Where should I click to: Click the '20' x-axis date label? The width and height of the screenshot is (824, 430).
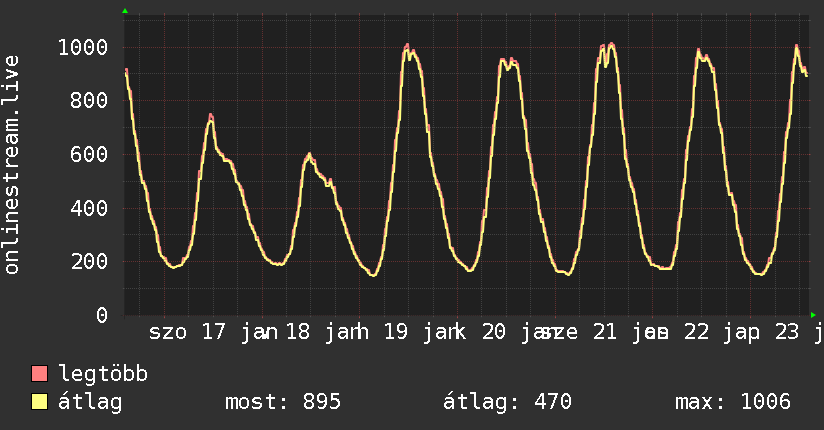tap(494, 332)
